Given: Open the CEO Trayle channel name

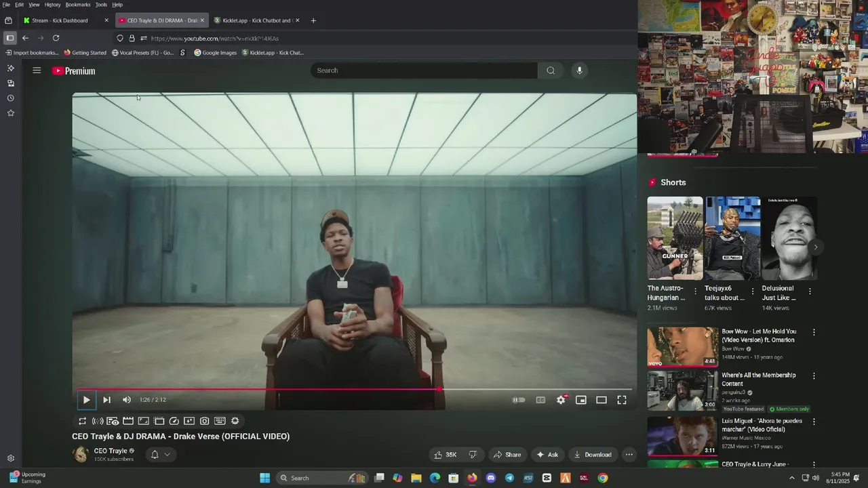Looking at the screenshot, I should tap(110, 451).
